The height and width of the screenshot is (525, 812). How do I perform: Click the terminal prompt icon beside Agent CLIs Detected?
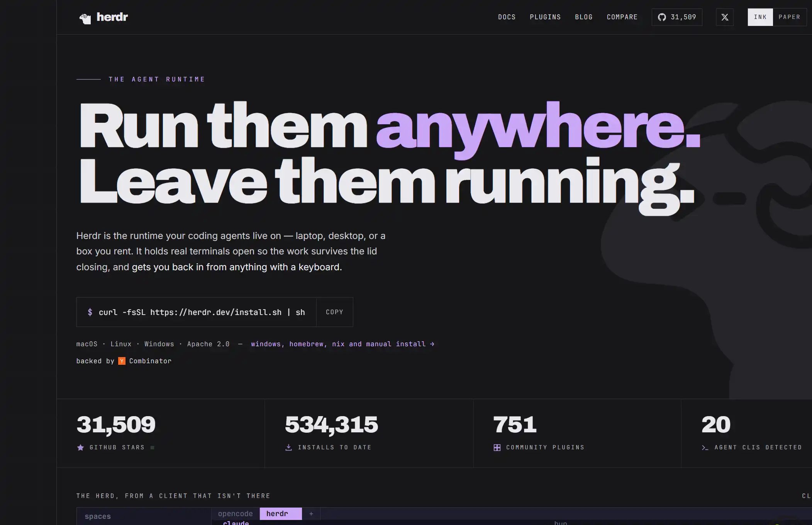click(705, 447)
